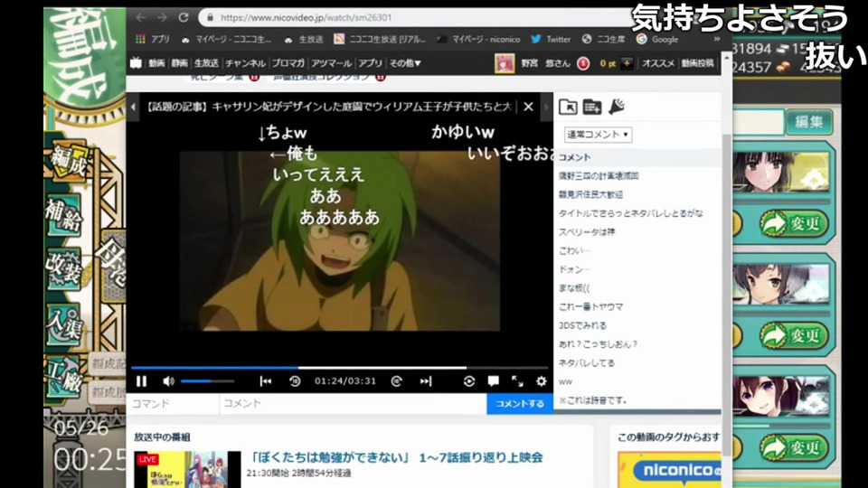Select comment row スペリータは神
Image resolution: width=868 pixels, height=488 pixels.
(637, 232)
